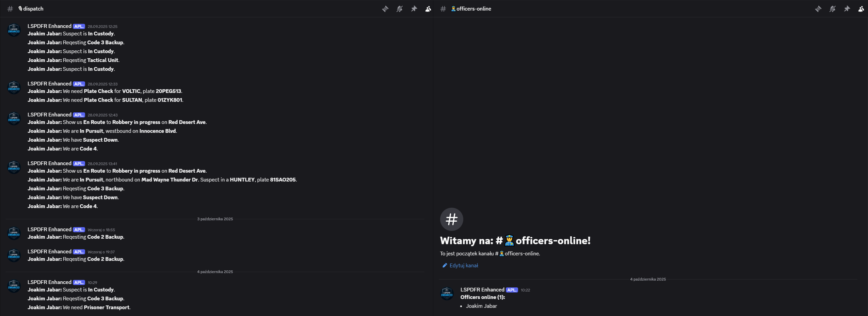Show pinned messages in officers-online channel
The width and height of the screenshot is (868, 316).
point(847,9)
